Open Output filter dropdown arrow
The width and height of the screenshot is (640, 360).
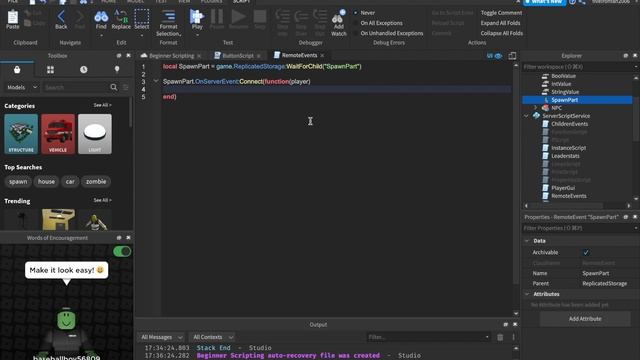[x=487, y=337]
